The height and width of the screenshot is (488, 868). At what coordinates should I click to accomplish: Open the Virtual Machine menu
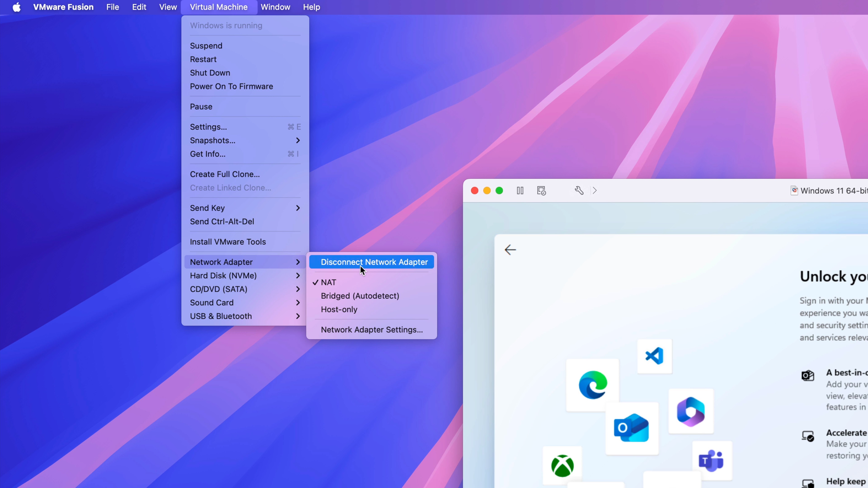pos(218,7)
